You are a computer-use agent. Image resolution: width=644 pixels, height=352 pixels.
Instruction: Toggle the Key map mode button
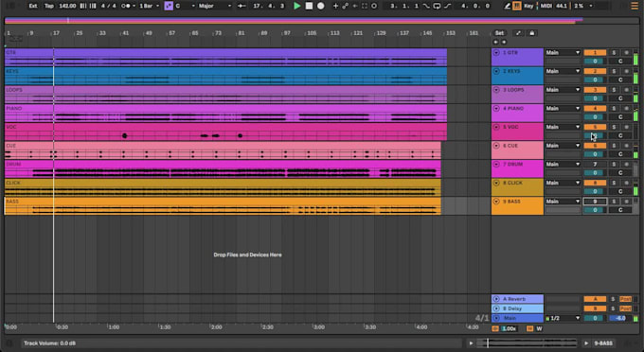click(x=528, y=6)
